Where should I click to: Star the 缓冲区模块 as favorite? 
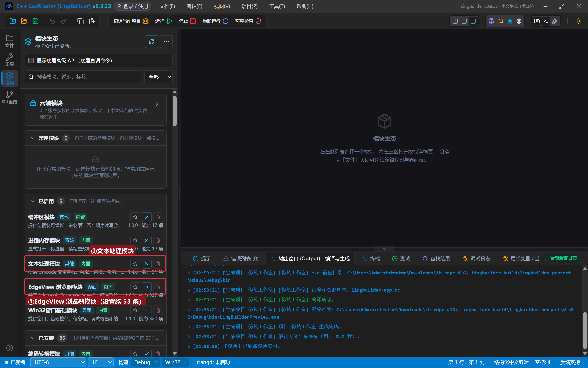[x=135, y=217]
